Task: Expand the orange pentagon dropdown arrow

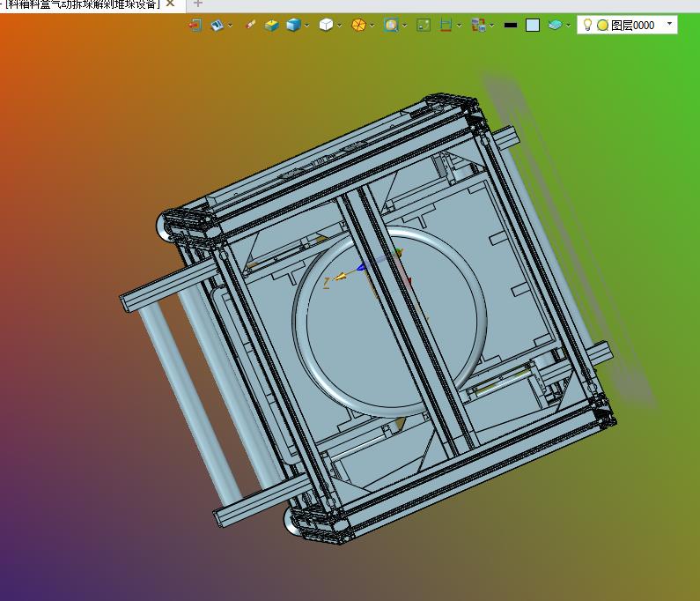Action: tap(372, 26)
